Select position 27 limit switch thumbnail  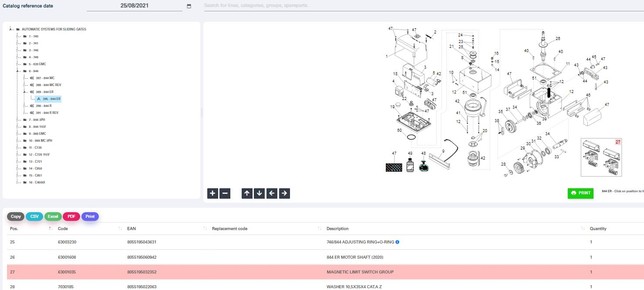(x=601, y=157)
